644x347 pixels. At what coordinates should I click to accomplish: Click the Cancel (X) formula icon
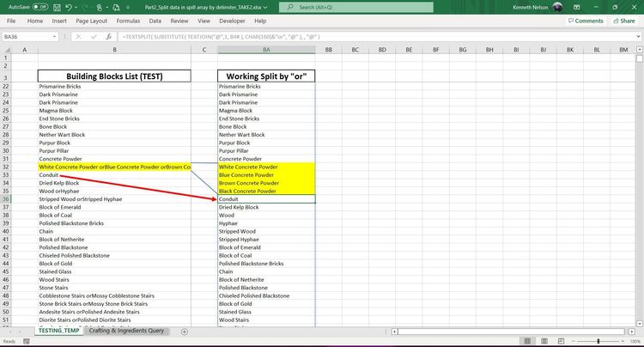78,37
